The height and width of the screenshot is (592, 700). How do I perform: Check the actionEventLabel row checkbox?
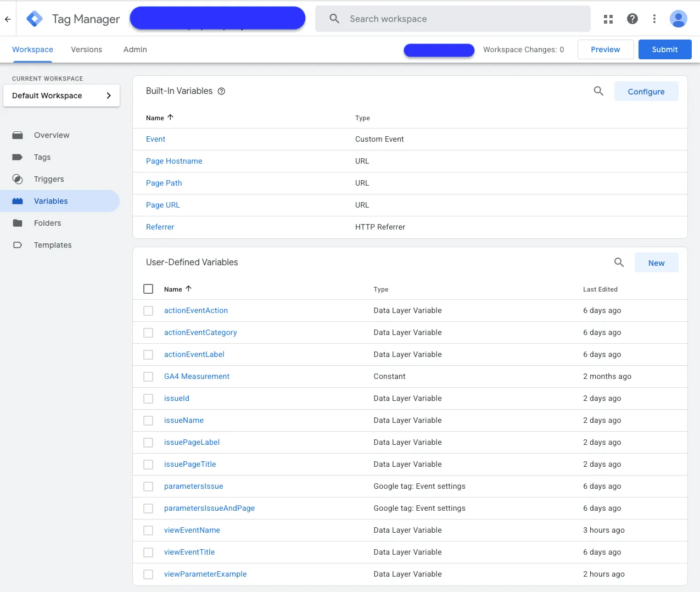[x=148, y=355]
